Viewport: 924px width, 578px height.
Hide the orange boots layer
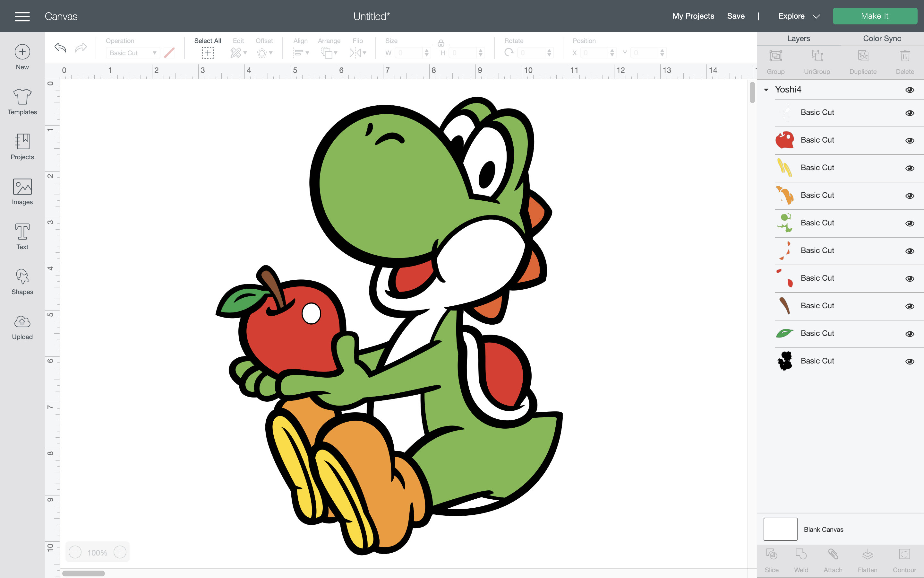point(910,196)
